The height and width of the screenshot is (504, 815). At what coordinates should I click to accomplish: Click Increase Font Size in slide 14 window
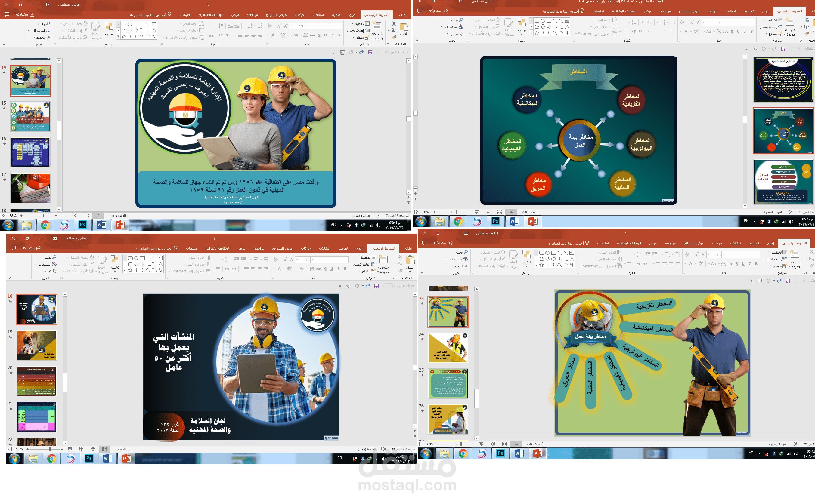(x=285, y=26)
